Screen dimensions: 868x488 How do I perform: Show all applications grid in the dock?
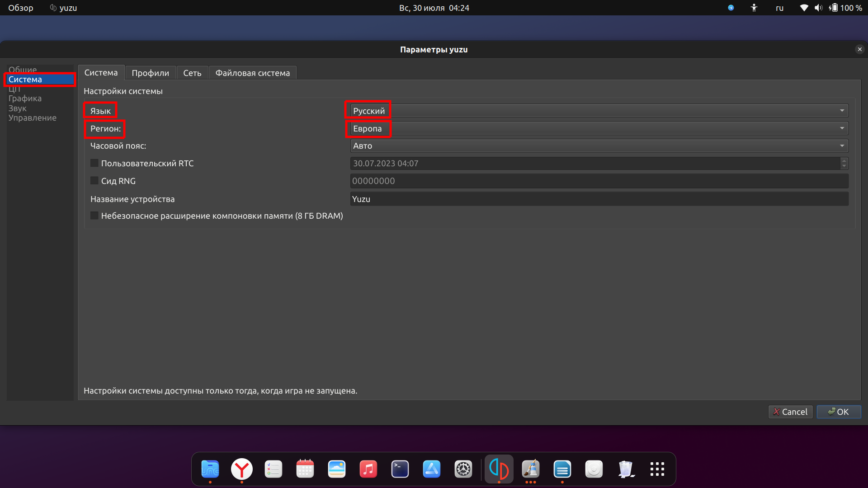pos(657,469)
